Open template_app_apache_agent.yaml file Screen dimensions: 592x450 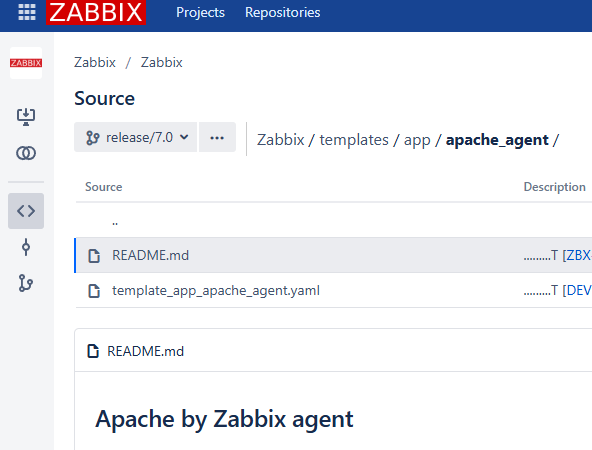216,290
